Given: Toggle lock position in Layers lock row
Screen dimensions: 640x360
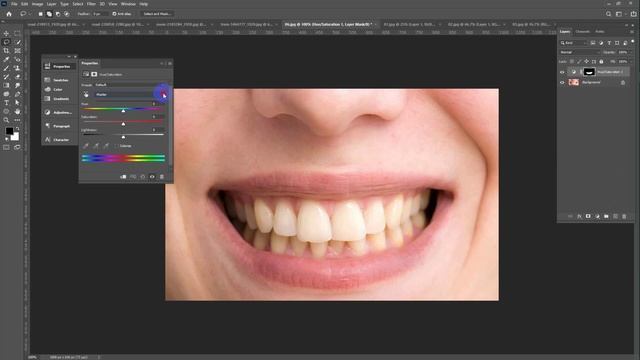Looking at the screenshot, I should [586, 62].
